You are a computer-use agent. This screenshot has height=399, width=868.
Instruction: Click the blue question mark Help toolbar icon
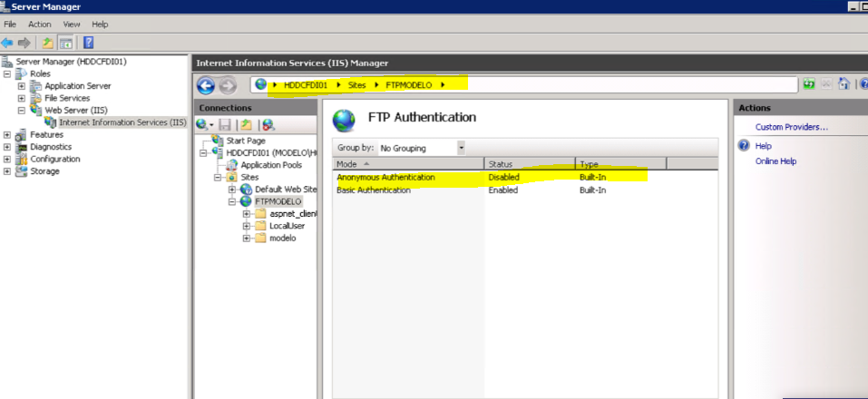(88, 43)
